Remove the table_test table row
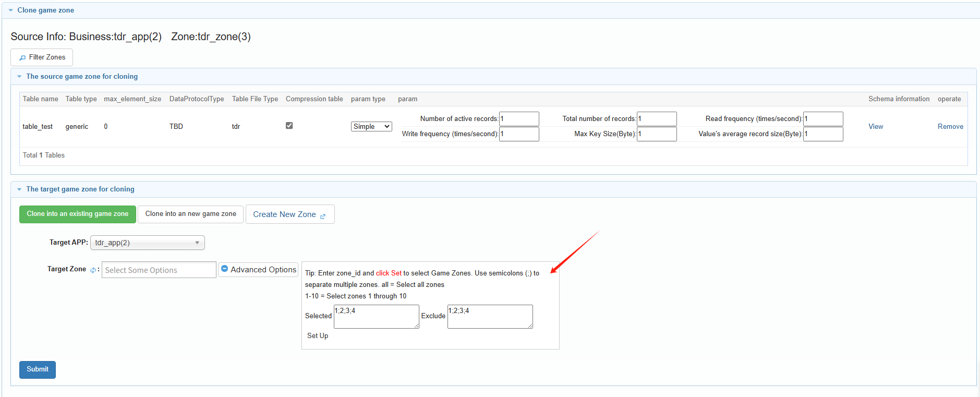 tap(950, 127)
